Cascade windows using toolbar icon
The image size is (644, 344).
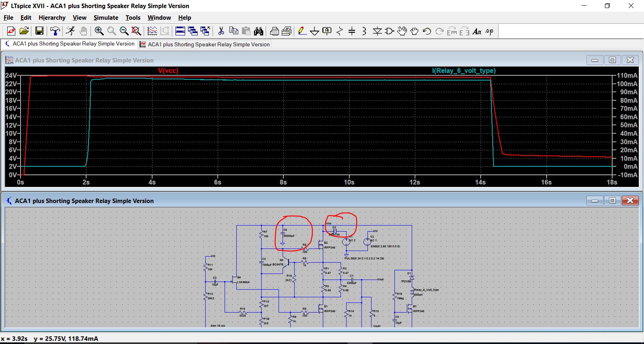[193, 31]
